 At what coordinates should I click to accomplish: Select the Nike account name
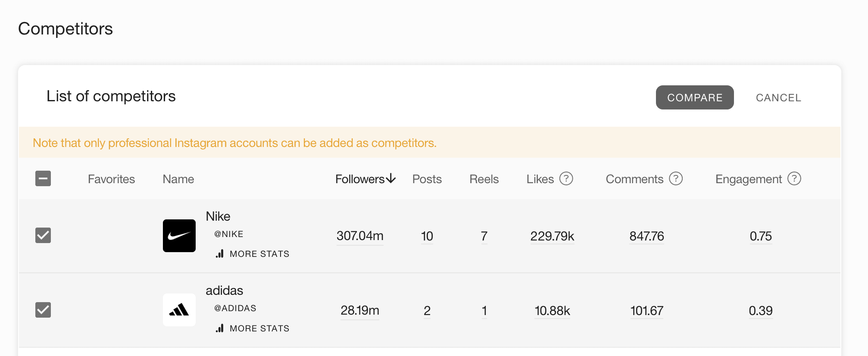pyautogui.click(x=218, y=216)
